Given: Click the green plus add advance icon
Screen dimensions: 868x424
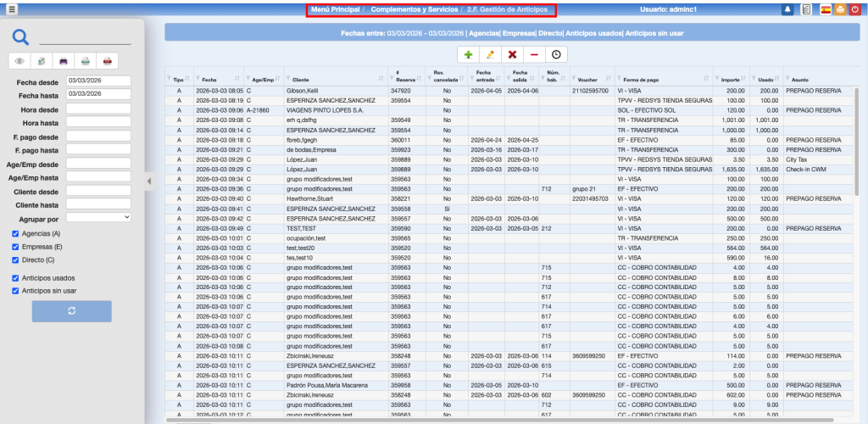Looking at the screenshot, I should pos(469,54).
